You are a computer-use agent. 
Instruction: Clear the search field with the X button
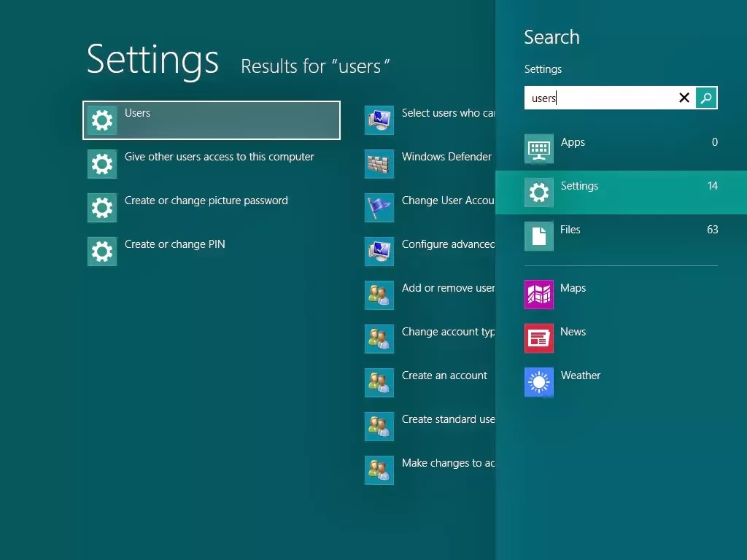tap(684, 97)
